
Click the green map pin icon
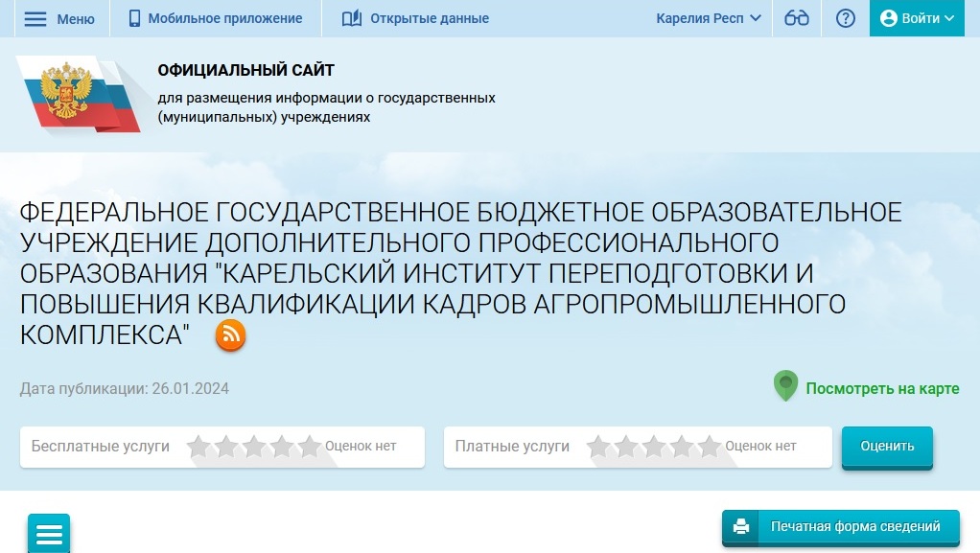click(x=785, y=386)
